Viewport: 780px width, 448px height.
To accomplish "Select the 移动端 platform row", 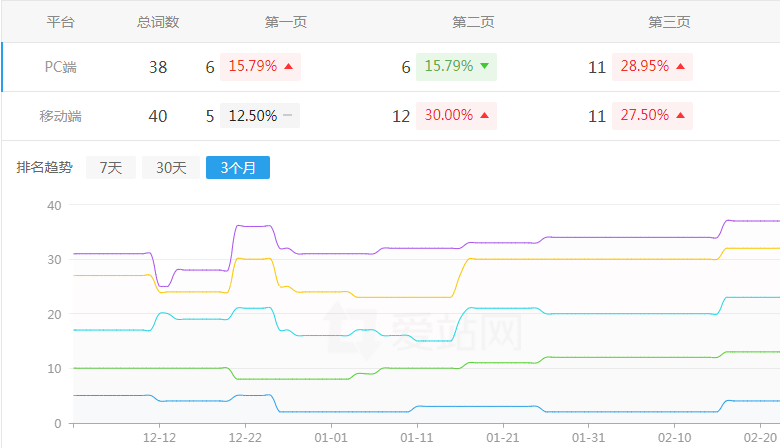I will [x=60, y=116].
